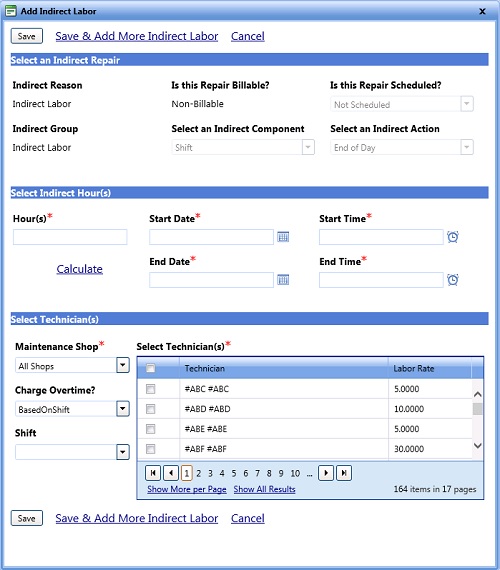Check technician #ABF #ABF
The height and width of the screenshot is (570, 500).
coord(151,449)
